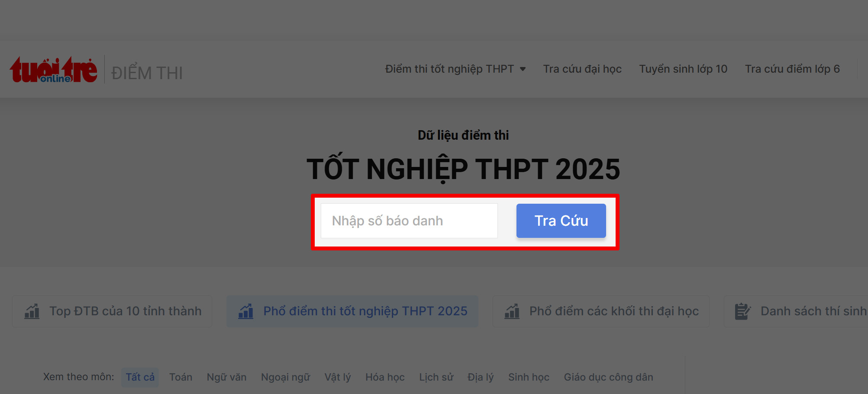Image resolution: width=868 pixels, height=394 pixels.
Task: Filter scores by Toán
Action: pyautogui.click(x=181, y=377)
